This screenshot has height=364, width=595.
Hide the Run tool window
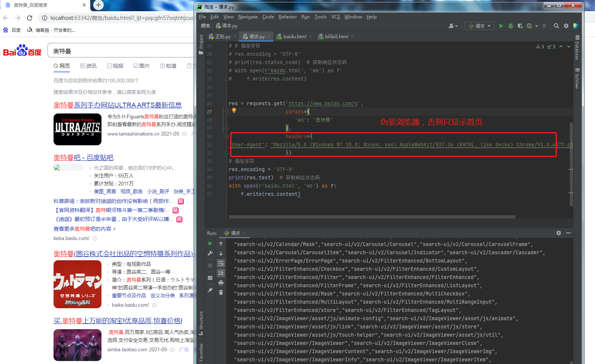click(568, 233)
